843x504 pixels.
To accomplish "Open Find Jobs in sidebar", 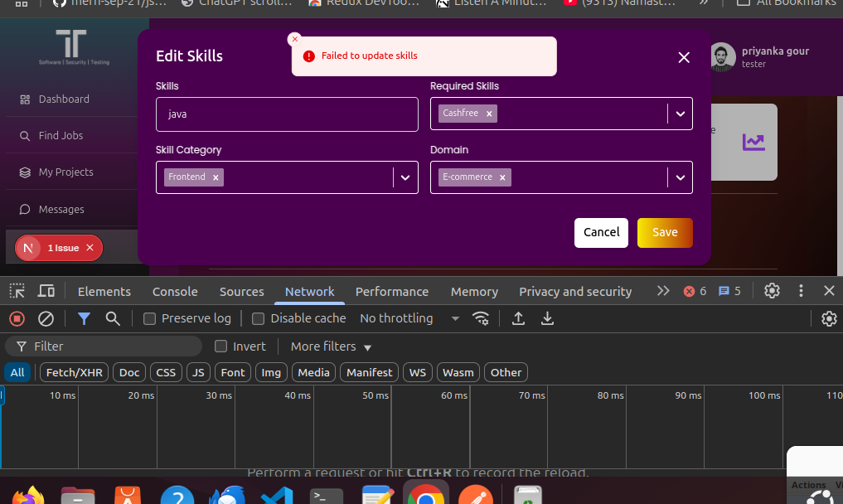I will 61,135.
